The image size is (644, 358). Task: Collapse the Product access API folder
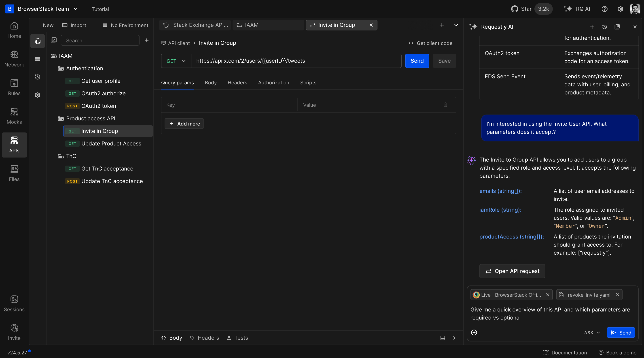point(87,118)
